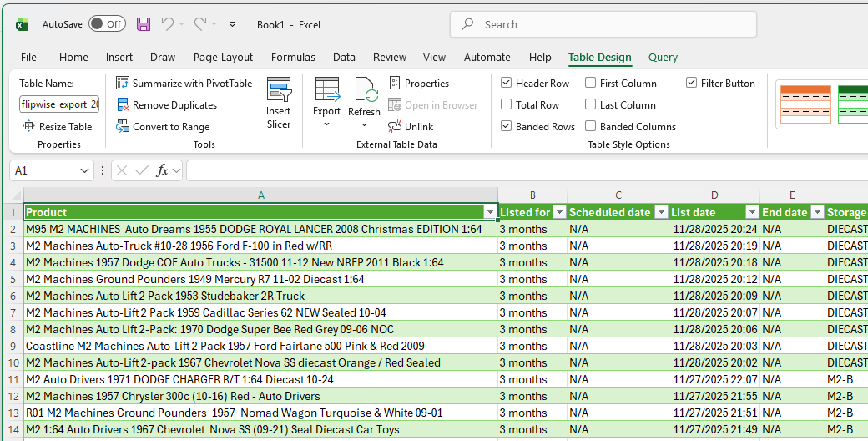868x441 pixels.
Task: Click the Save icon in title bar
Action: [x=144, y=24]
